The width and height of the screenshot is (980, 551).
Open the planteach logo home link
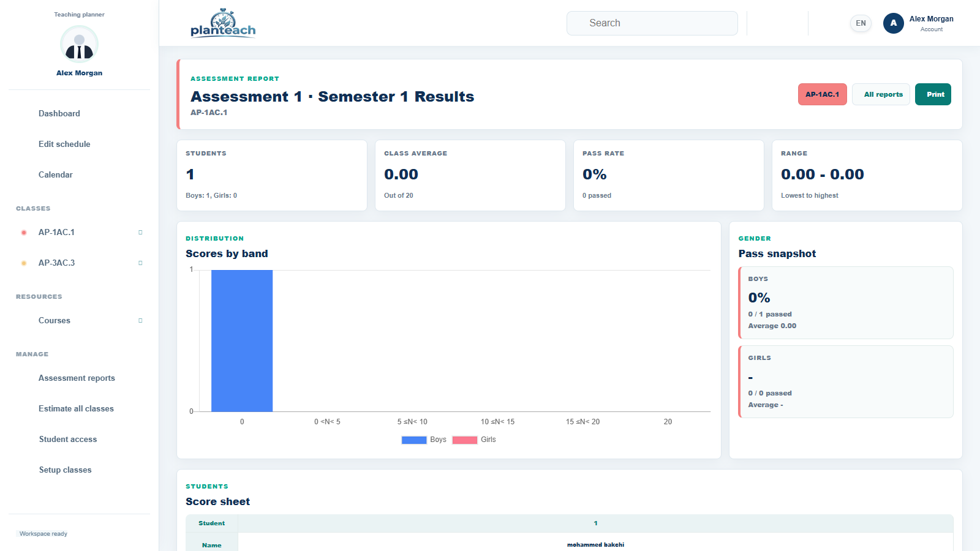pyautogui.click(x=223, y=23)
